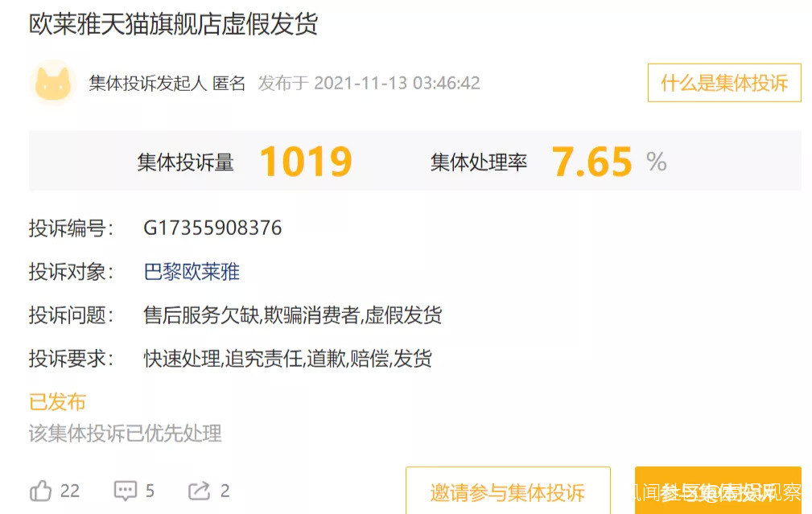The image size is (812, 514).
Task: Click the 什么是集体投诉 button
Action: click(x=724, y=83)
